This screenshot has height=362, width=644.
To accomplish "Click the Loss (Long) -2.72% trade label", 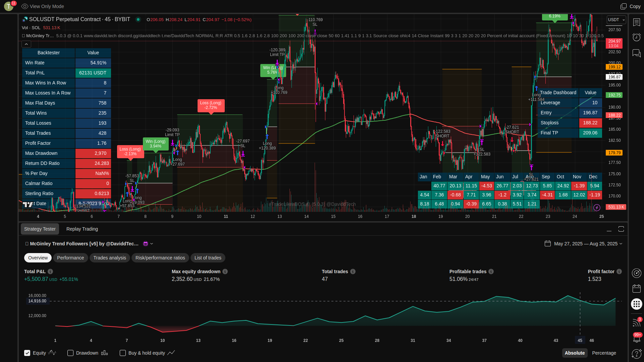I will (211, 105).
